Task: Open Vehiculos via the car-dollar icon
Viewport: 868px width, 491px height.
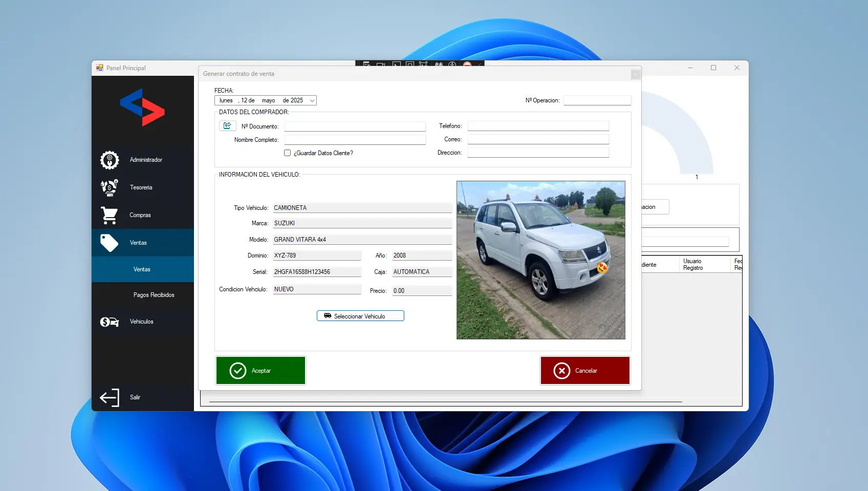Action: click(110, 322)
